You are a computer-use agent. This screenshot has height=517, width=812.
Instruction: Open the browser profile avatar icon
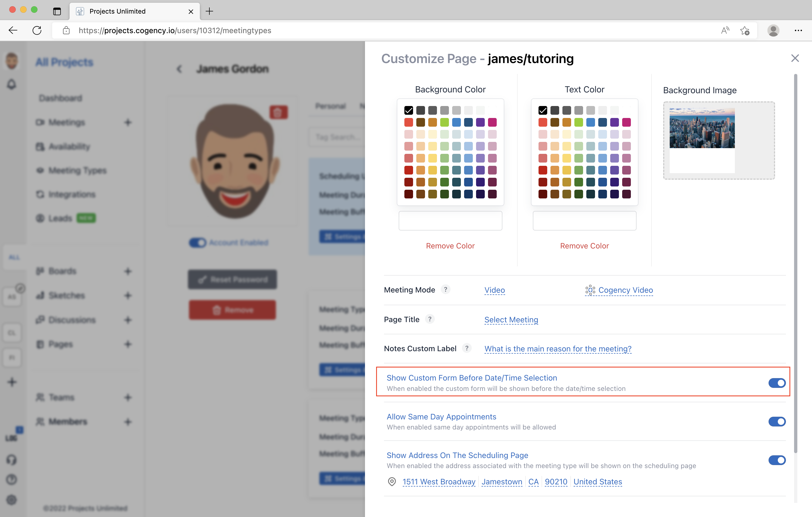773,30
